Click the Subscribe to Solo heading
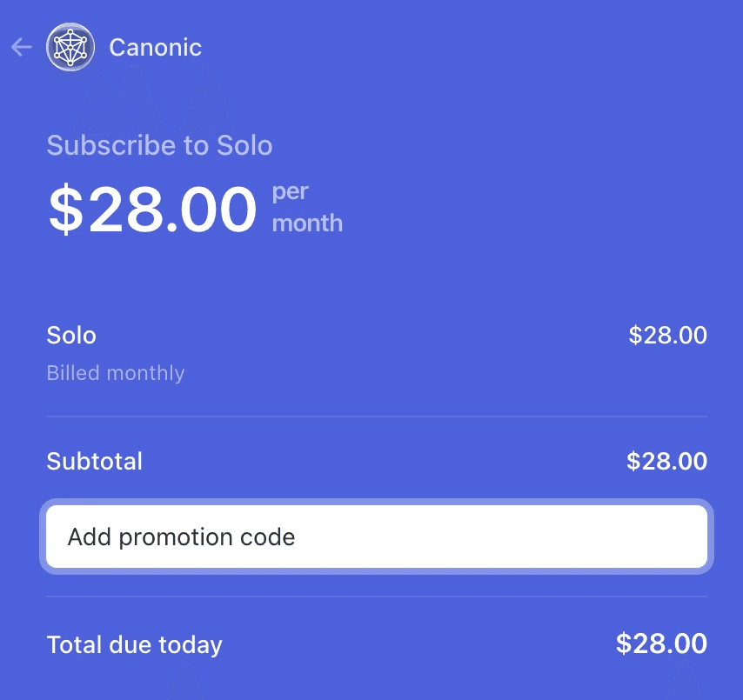Screen dimensions: 743x700 [x=160, y=145]
